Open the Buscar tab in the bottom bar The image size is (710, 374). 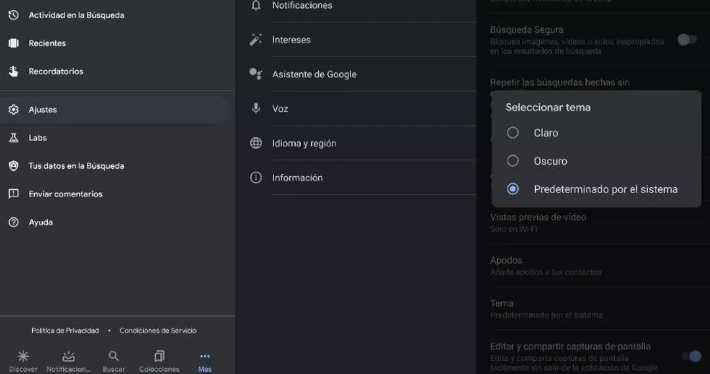coord(114,361)
